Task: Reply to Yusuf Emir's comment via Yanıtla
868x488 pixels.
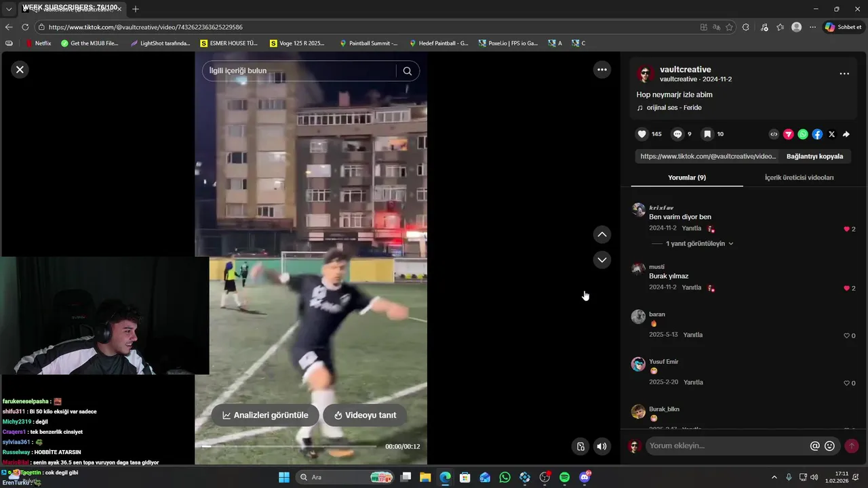Action: click(693, 382)
